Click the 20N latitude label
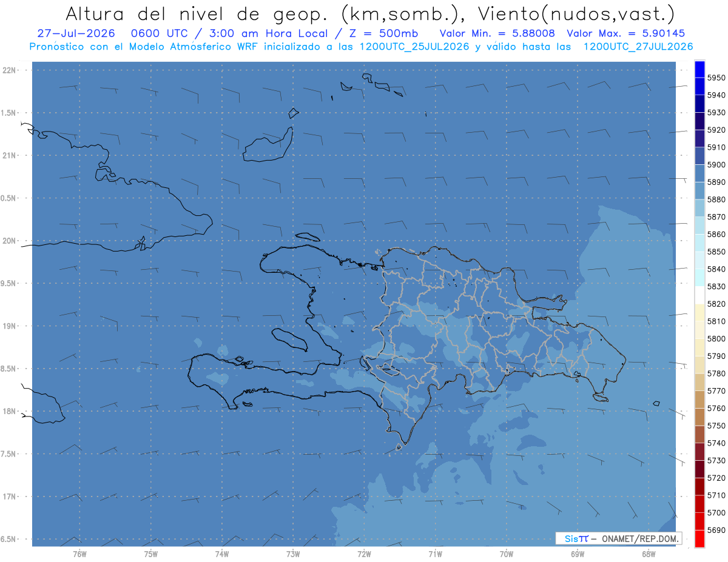The height and width of the screenshot is (562, 728). (x=8, y=241)
